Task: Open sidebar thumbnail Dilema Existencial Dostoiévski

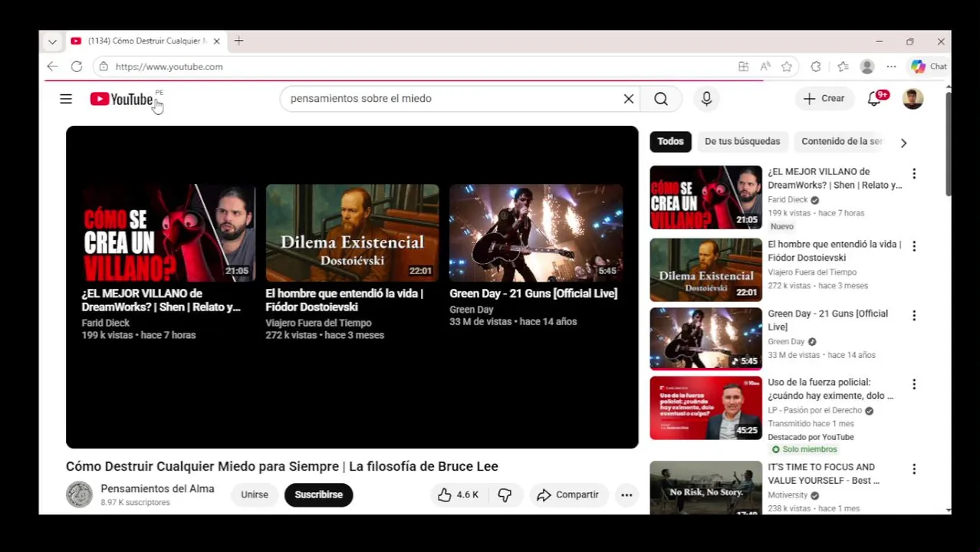Action: 705,270
